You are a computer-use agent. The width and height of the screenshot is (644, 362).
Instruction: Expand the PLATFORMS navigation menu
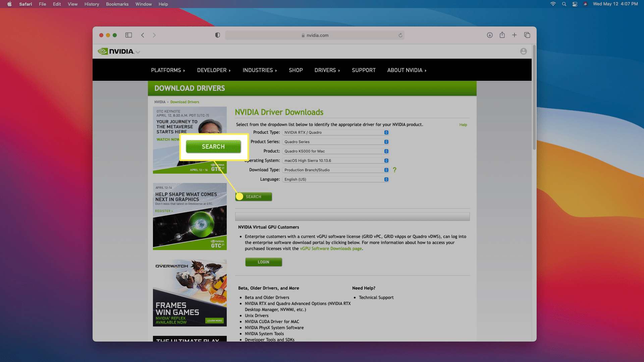coord(168,70)
